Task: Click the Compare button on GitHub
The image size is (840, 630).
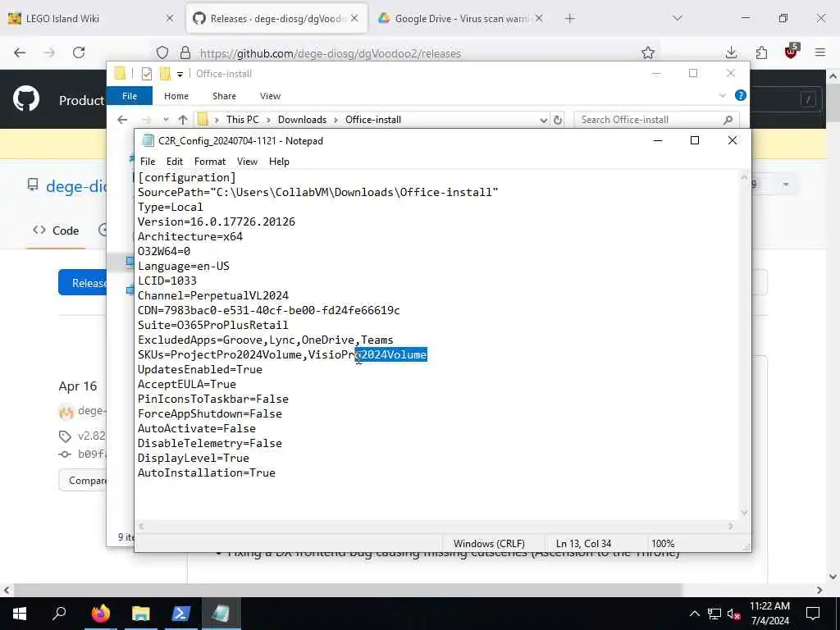Action: pos(83,481)
